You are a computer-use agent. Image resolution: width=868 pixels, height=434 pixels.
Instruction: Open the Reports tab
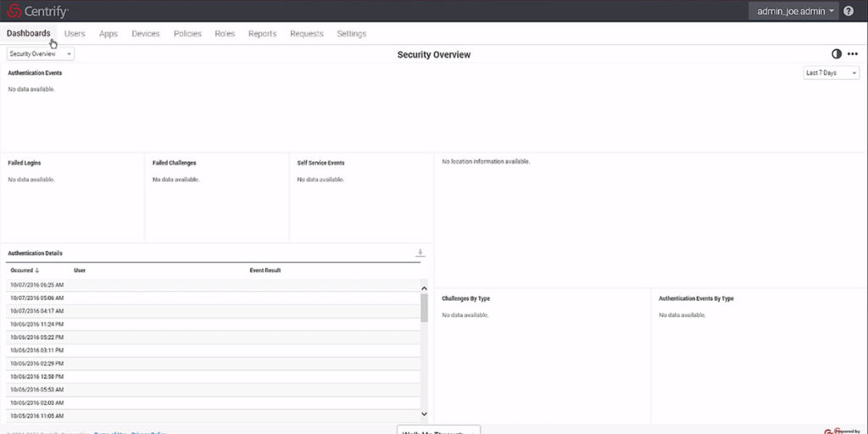point(262,34)
